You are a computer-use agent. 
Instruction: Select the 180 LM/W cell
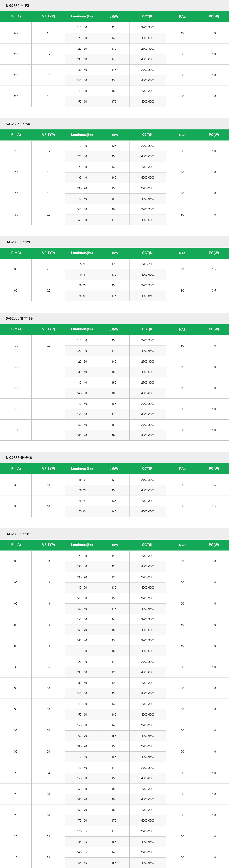[x=114, y=425]
